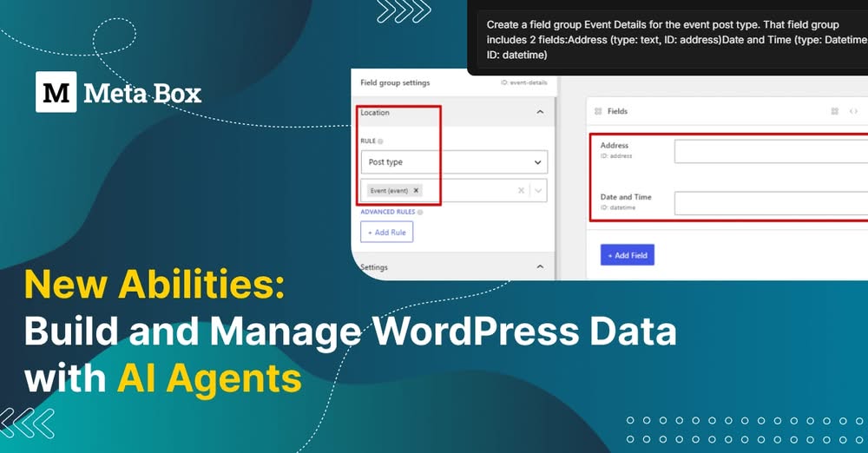
Task: Click the help icon beside RULE
Action: pos(380,141)
